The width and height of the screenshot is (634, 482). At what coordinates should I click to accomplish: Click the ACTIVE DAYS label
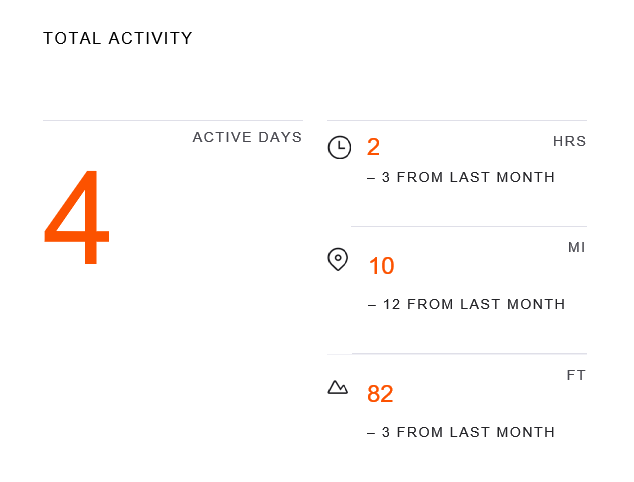247,137
